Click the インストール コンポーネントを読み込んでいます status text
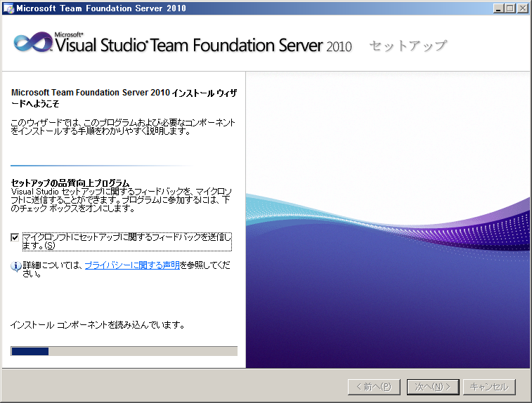The width and height of the screenshot is (532, 403). coord(98,325)
